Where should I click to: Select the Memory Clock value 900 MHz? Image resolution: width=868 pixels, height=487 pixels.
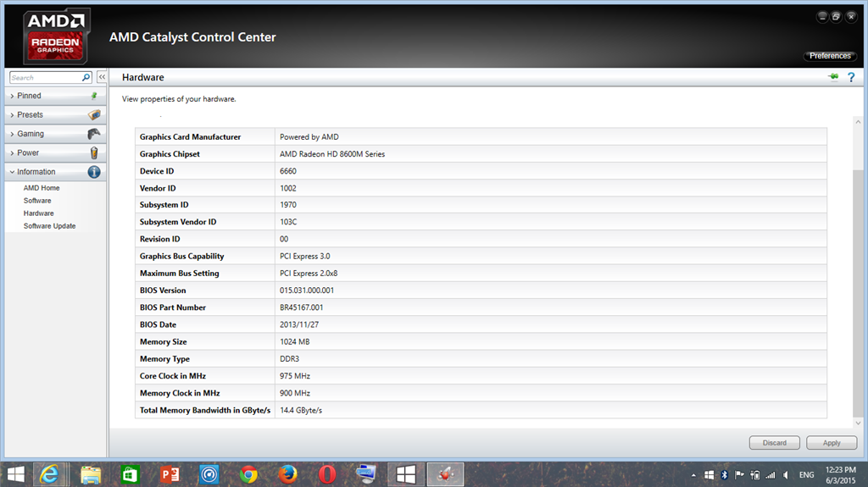pyautogui.click(x=294, y=393)
